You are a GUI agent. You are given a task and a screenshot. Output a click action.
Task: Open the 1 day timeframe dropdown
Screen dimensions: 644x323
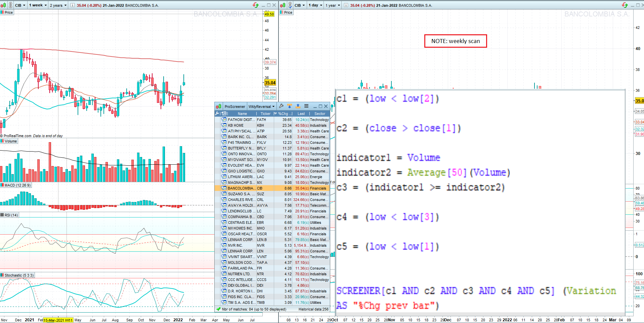click(x=315, y=5)
